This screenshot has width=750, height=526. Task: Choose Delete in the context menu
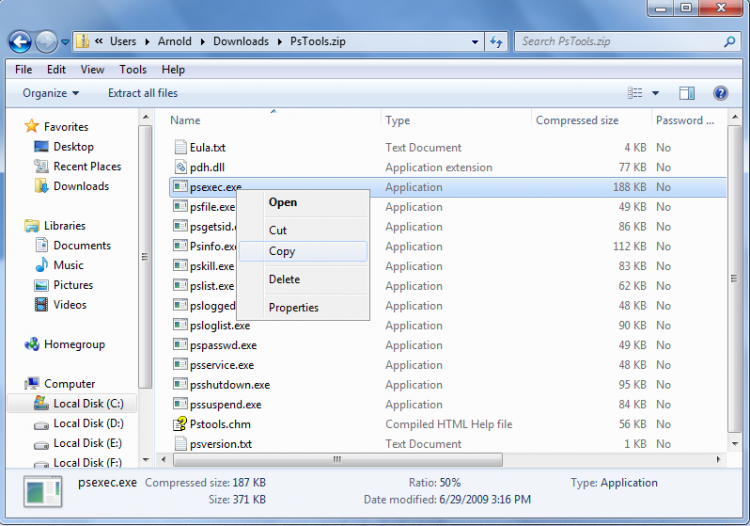[x=303, y=279]
